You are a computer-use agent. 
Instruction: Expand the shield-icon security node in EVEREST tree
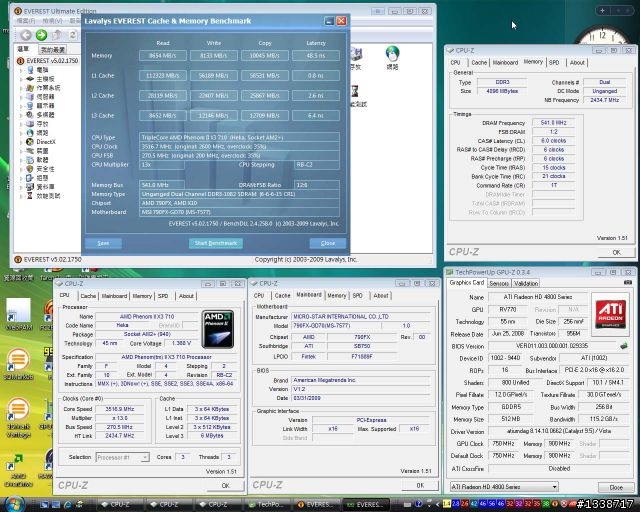click(x=21, y=169)
